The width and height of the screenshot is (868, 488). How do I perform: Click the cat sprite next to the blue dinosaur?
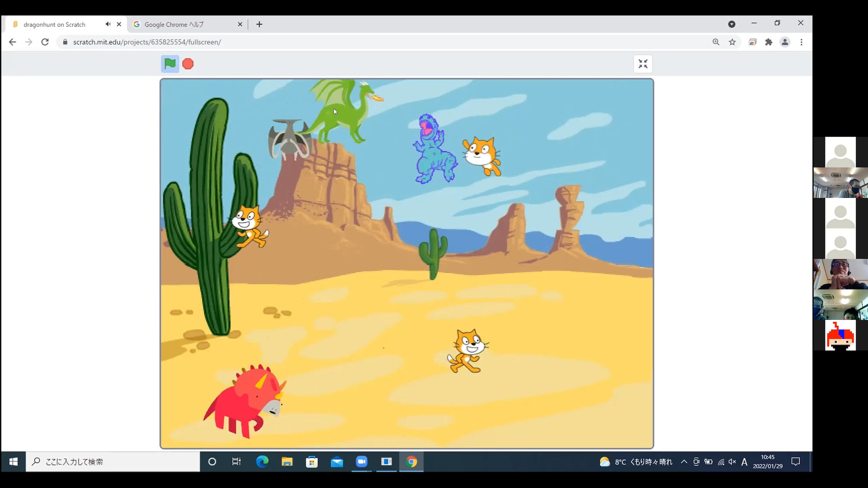tap(482, 156)
